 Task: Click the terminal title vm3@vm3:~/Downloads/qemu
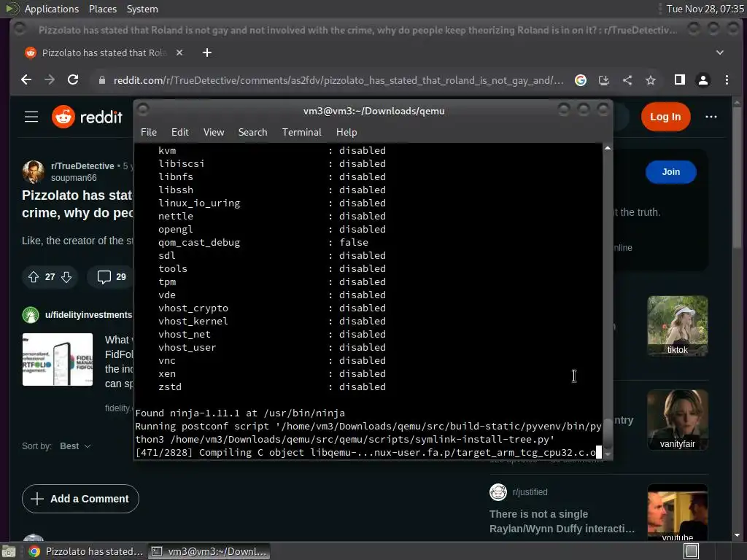(x=374, y=111)
